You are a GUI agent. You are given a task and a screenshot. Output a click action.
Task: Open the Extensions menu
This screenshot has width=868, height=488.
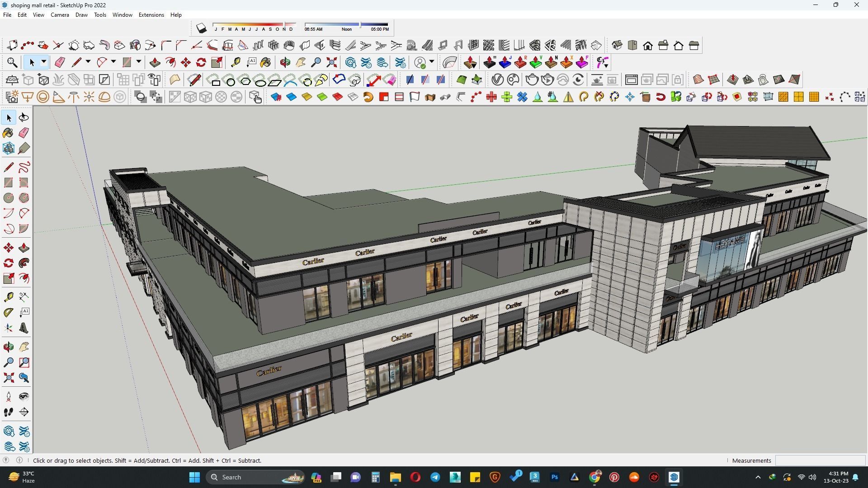pos(151,15)
